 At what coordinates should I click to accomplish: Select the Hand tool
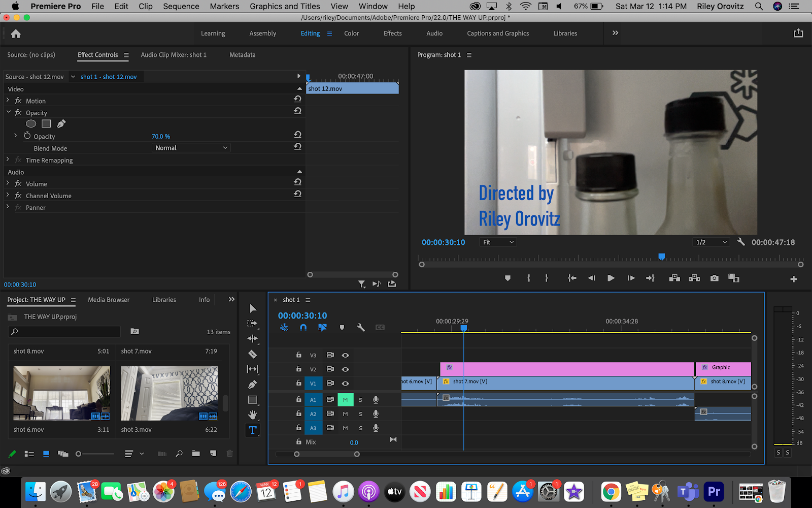(252, 415)
